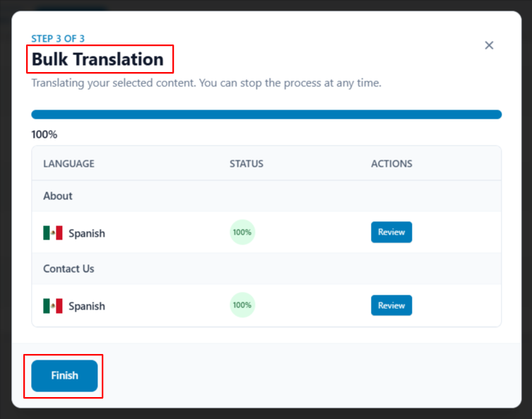The height and width of the screenshot is (419, 532).
Task: Click the 100% status badge for Contact Us
Action: 242,305
